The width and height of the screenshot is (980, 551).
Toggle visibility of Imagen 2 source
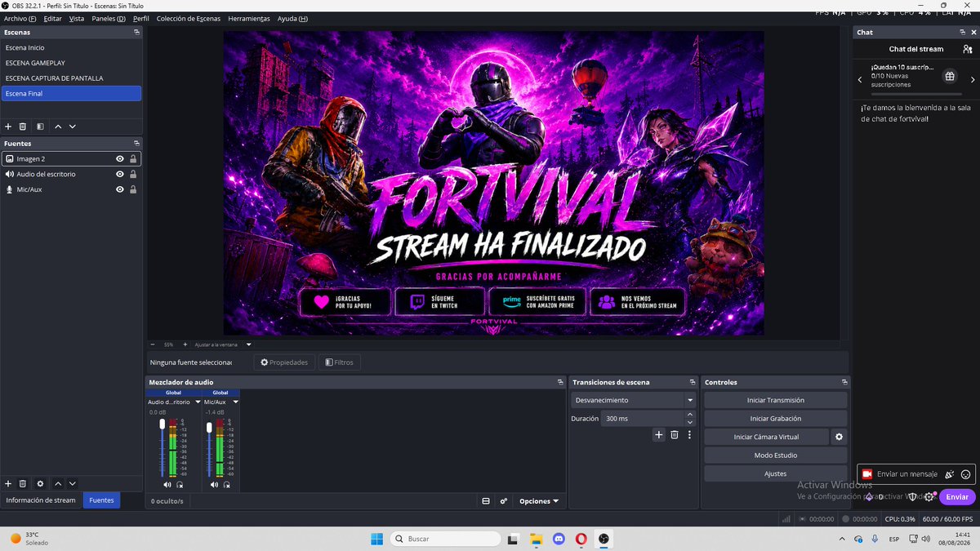point(120,159)
